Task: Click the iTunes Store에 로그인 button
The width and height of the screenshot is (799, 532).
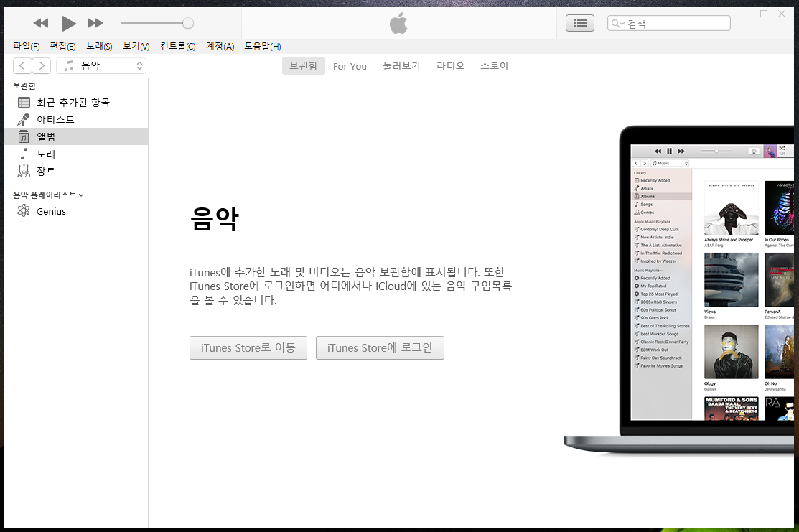Action: pyautogui.click(x=380, y=347)
